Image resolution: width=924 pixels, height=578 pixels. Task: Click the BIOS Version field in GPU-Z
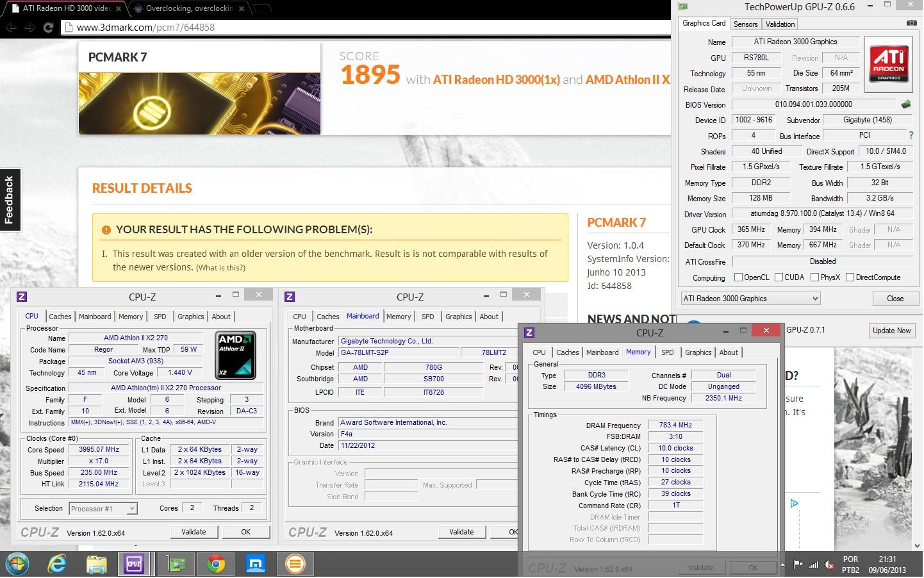[814, 104]
